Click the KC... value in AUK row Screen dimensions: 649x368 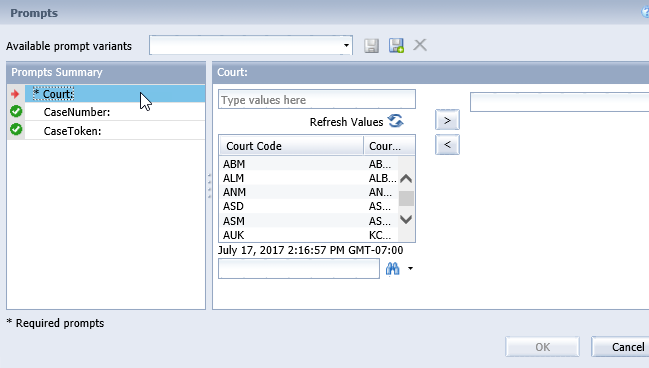pos(380,235)
